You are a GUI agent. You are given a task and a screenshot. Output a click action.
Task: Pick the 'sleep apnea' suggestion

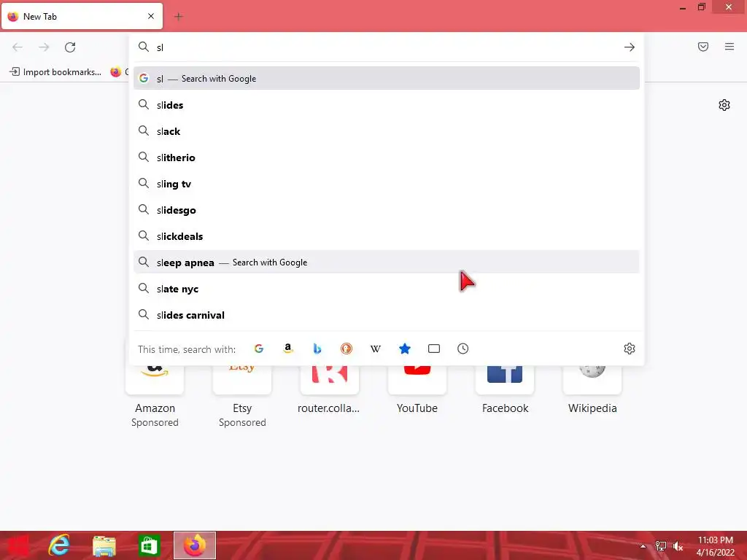click(x=387, y=262)
